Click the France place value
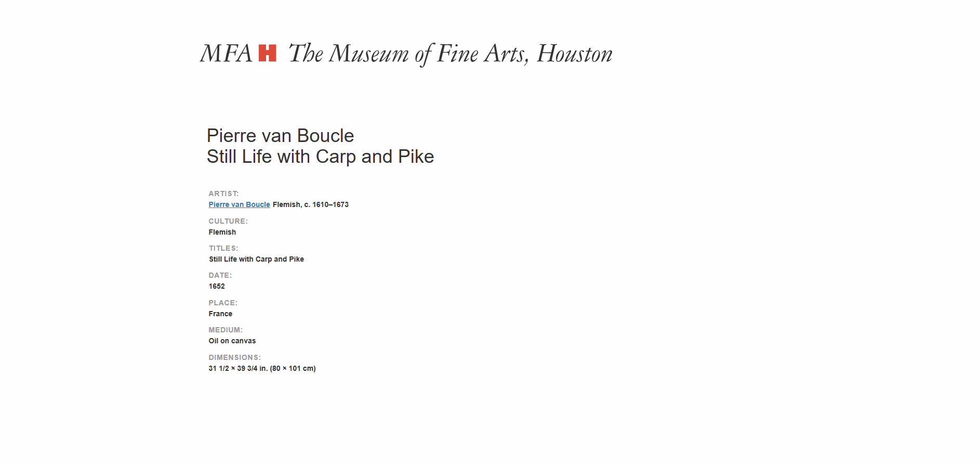This screenshot has height=465, width=980. click(x=220, y=314)
